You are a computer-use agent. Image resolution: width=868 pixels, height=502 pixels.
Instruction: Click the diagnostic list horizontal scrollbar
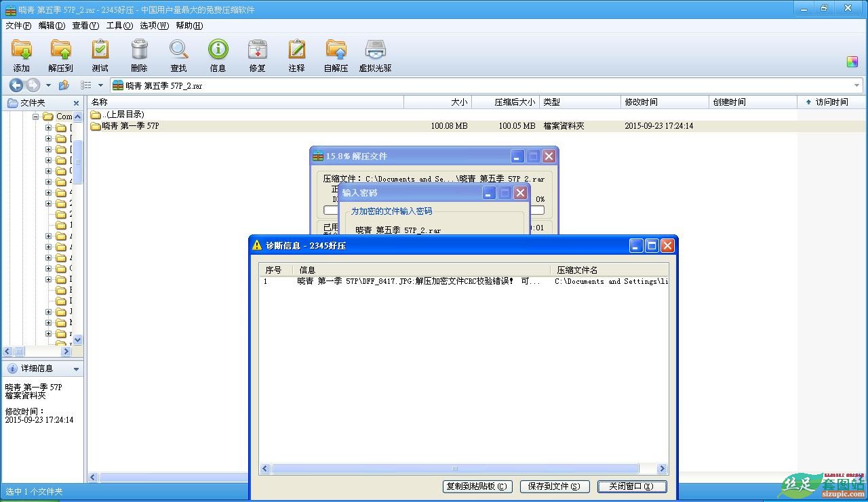(x=455, y=469)
